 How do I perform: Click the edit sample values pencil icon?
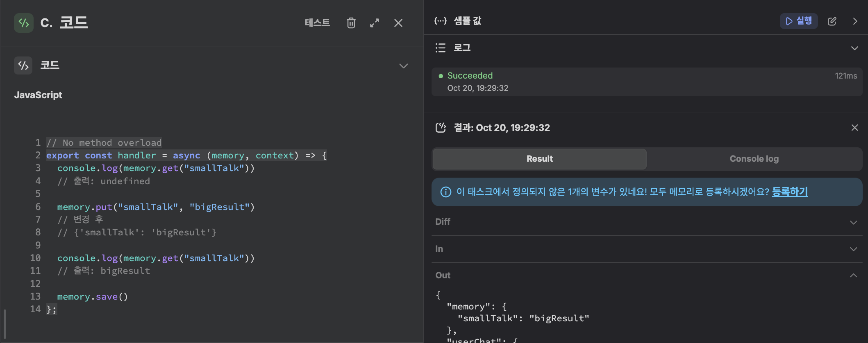tap(832, 21)
